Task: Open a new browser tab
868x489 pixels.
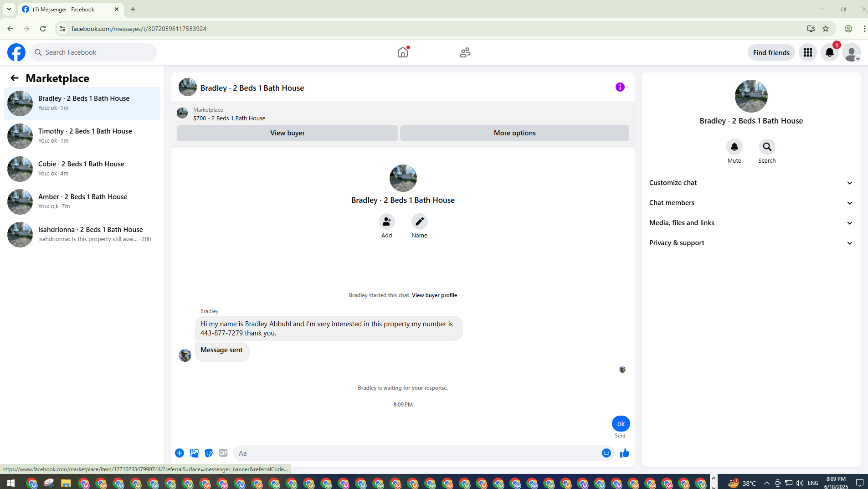Action: click(133, 9)
